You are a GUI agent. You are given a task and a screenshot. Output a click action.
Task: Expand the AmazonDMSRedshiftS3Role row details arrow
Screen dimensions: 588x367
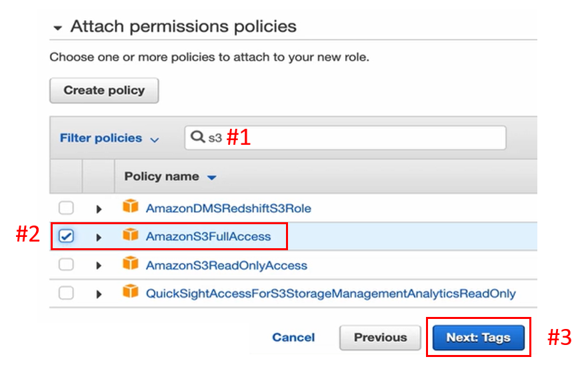pos(99,209)
